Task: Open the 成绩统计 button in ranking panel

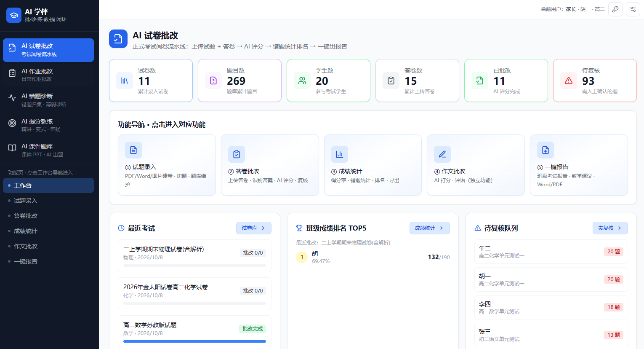Action: [430, 228]
